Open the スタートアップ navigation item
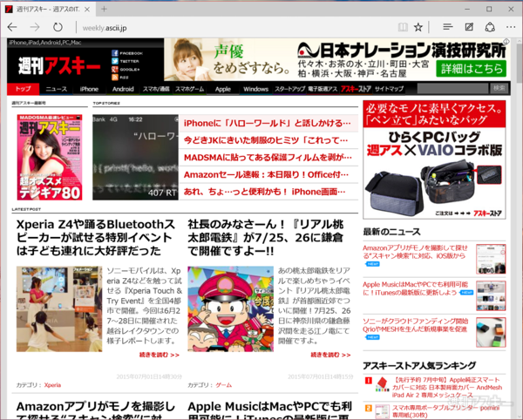This screenshot has width=523, height=420. click(289, 89)
